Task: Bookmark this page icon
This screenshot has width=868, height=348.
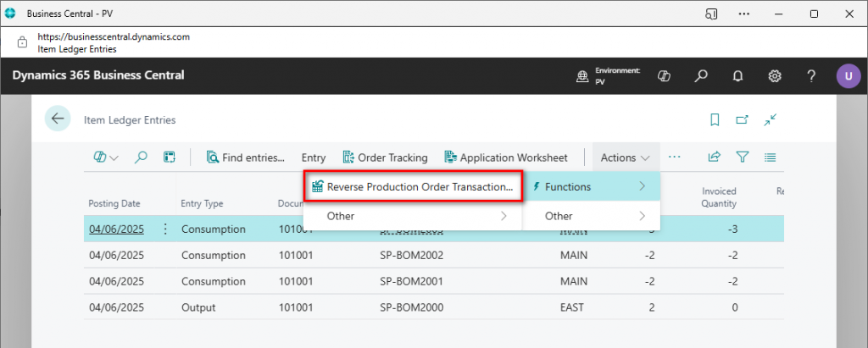Action: coord(715,120)
